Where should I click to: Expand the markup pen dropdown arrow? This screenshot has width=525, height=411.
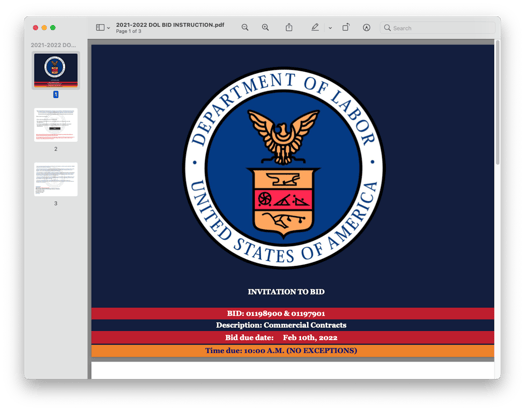coord(330,28)
